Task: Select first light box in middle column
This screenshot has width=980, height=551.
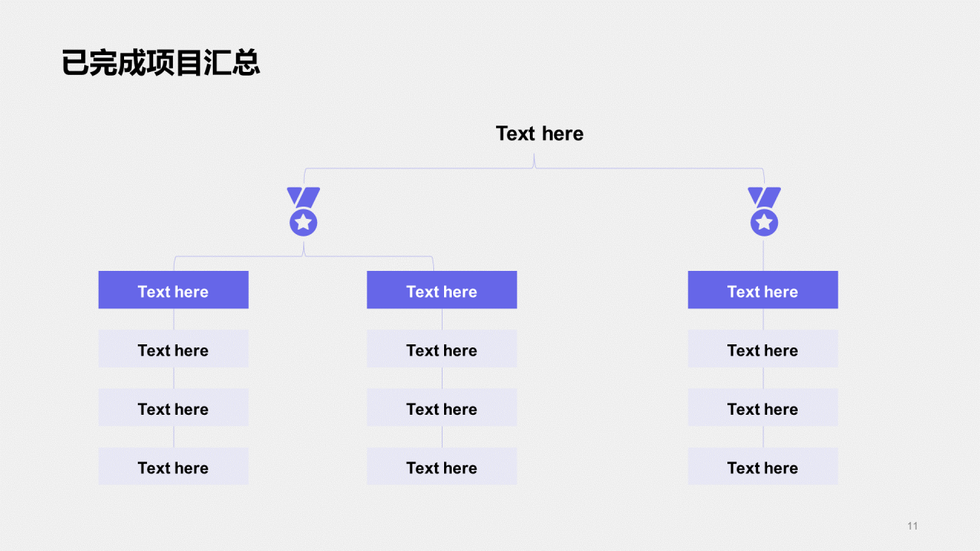Action: [442, 349]
